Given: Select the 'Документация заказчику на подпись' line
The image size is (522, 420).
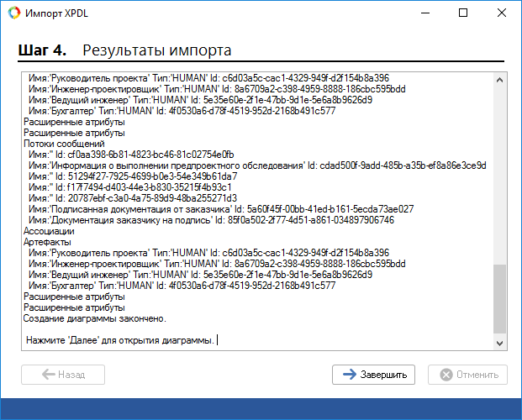Looking at the screenshot, I should pyautogui.click(x=211, y=220).
